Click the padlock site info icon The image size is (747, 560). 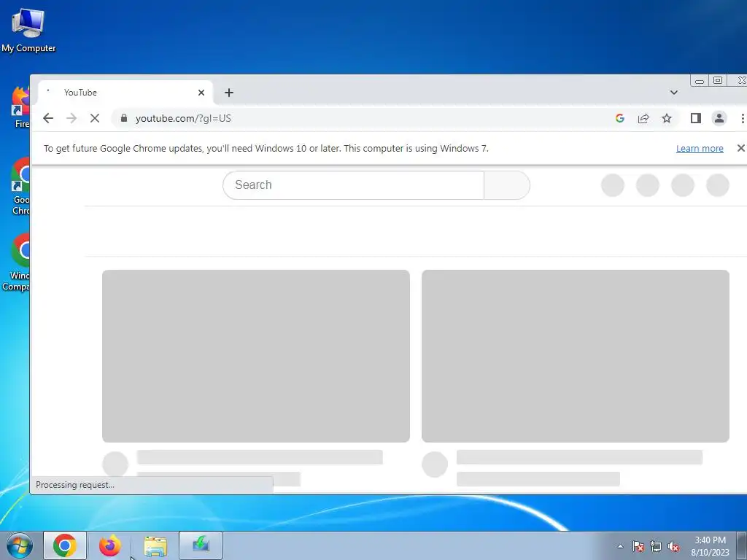(124, 118)
